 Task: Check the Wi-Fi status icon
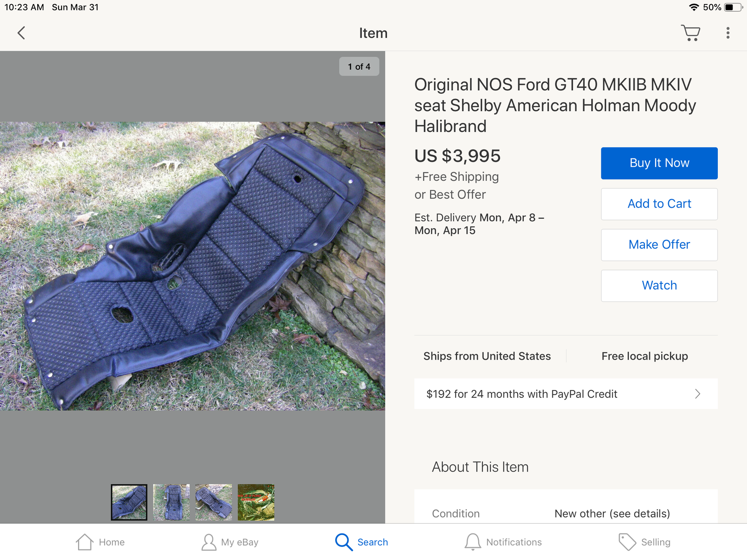click(694, 7)
